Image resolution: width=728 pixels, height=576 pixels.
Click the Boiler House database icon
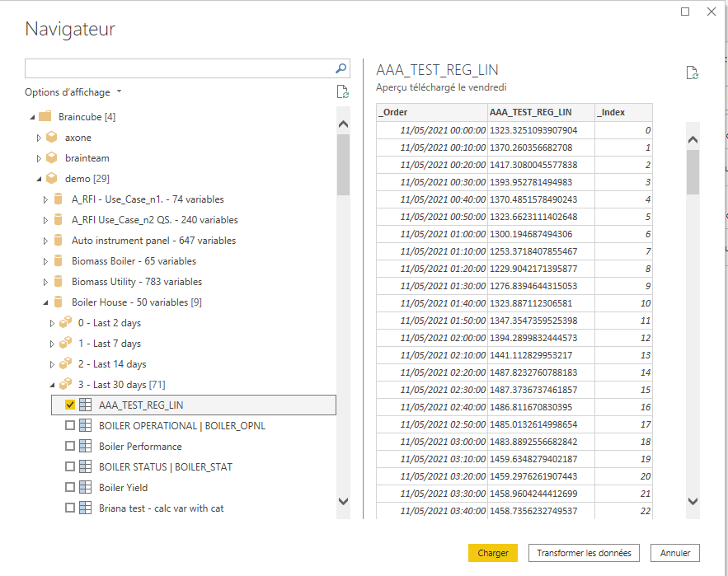coord(58,302)
